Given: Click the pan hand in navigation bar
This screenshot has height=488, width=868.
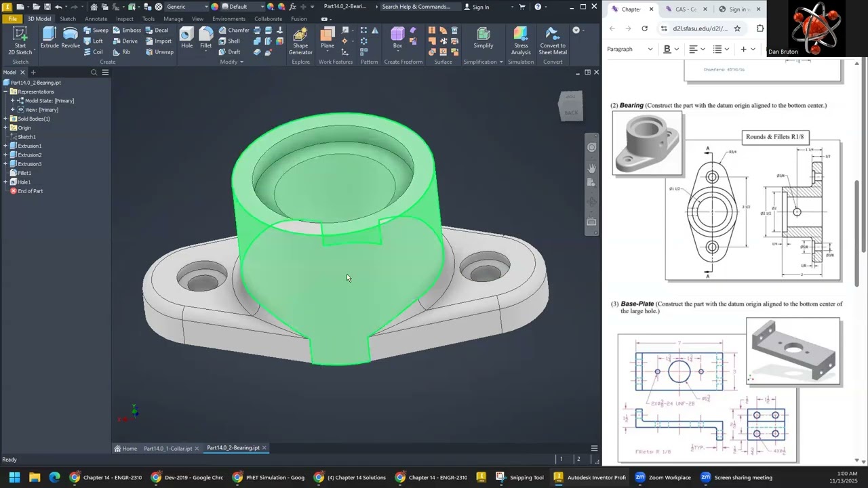Looking at the screenshot, I should tap(591, 168).
